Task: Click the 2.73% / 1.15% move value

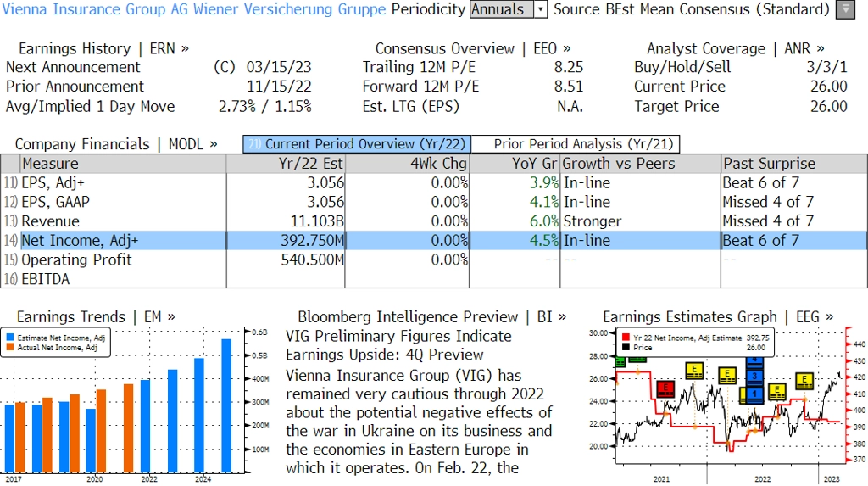Action: tap(264, 106)
